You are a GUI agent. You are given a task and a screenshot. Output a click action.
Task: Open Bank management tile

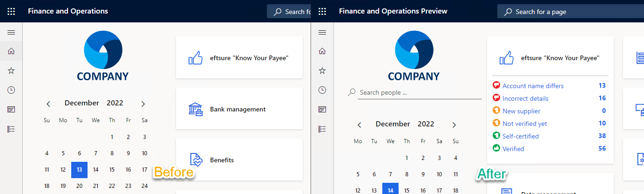(239, 109)
